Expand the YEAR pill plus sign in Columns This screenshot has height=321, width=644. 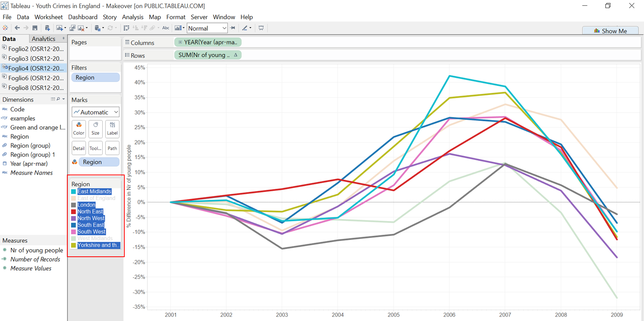pos(180,42)
